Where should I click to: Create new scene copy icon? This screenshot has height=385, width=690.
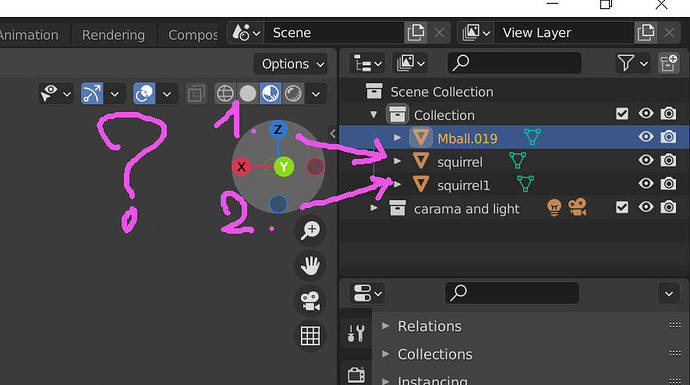(x=415, y=33)
